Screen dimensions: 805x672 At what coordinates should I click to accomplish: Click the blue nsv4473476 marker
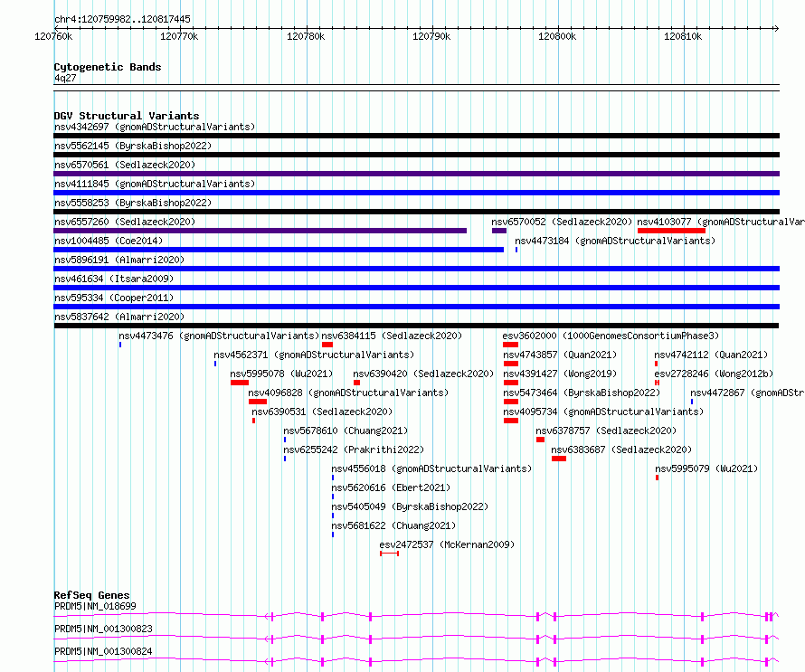[120, 345]
